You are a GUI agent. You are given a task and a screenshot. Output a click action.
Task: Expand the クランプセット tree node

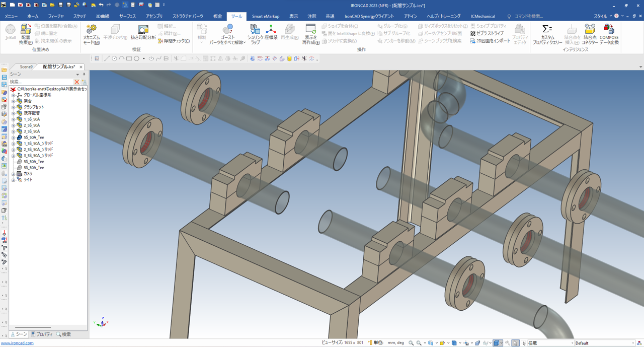pos(14,107)
